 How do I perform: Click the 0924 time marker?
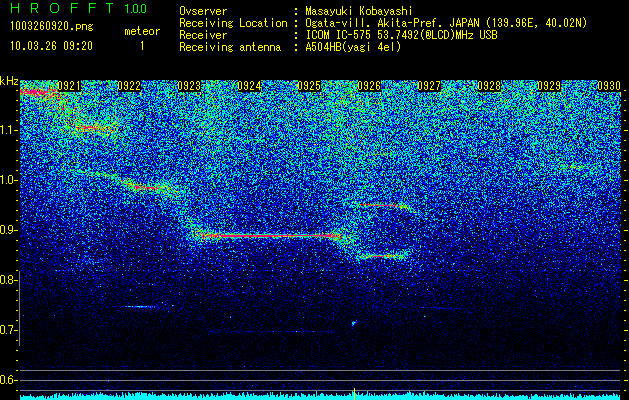point(249,86)
